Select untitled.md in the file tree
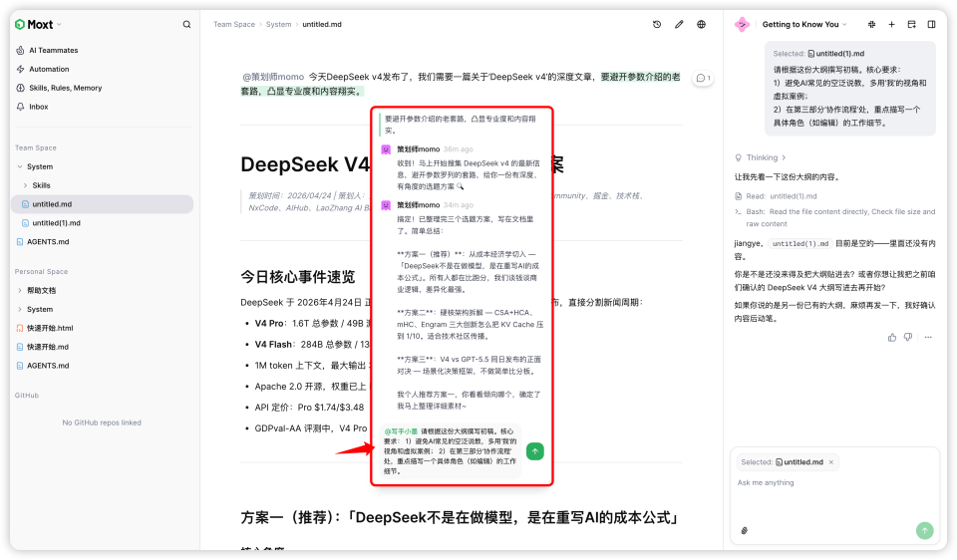 click(x=102, y=204)
